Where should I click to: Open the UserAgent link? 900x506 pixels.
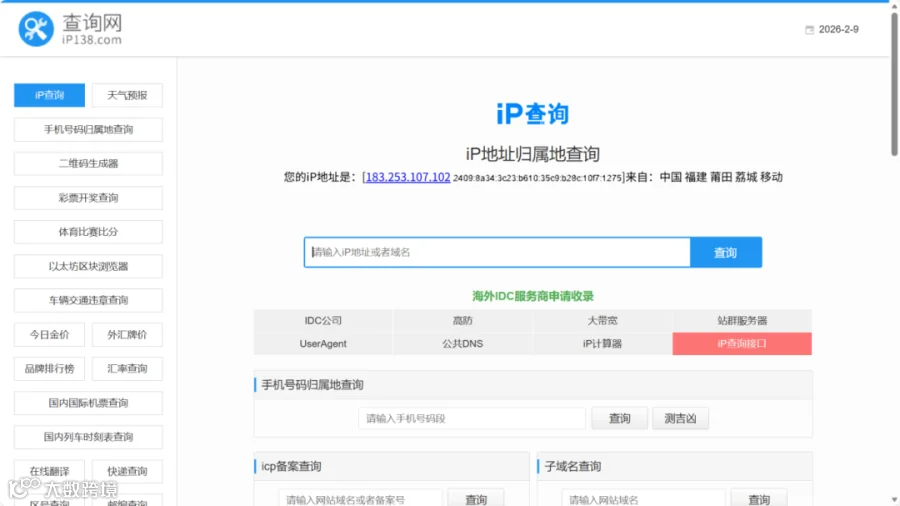tap(323, 344)
